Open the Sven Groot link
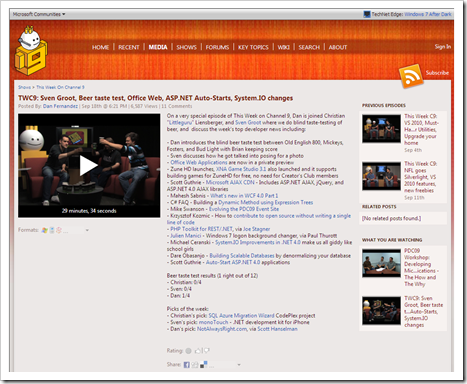 point(248,122)
